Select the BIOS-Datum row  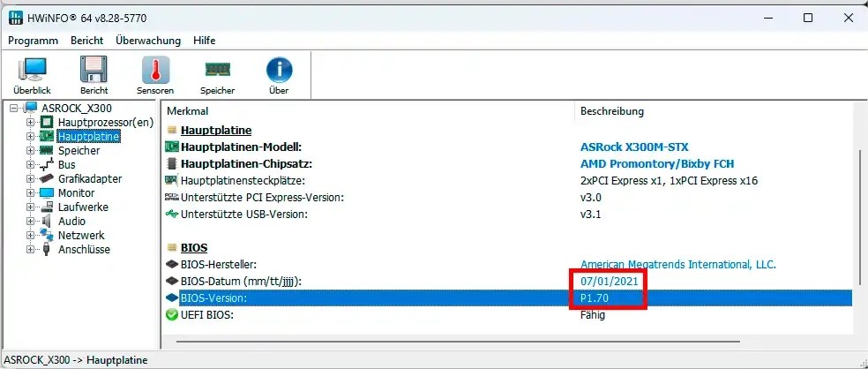click(508, 282)
